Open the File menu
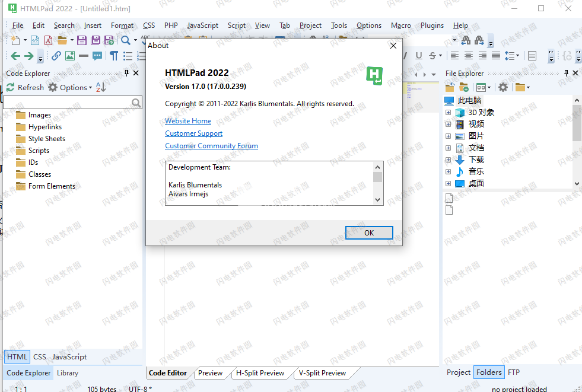The height and width of the screenshot is (392, 582). [x=17, y=26]
